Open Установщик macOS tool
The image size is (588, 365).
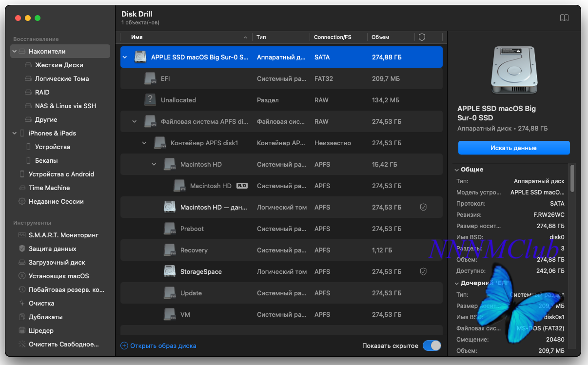[59, 276]
